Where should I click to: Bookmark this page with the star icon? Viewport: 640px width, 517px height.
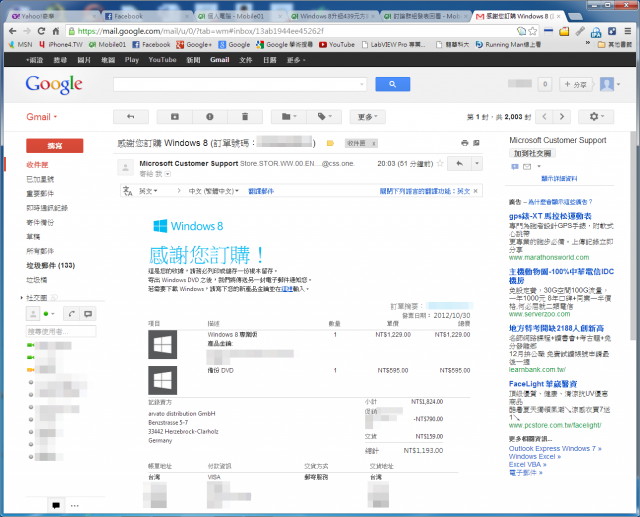[533, 31]
